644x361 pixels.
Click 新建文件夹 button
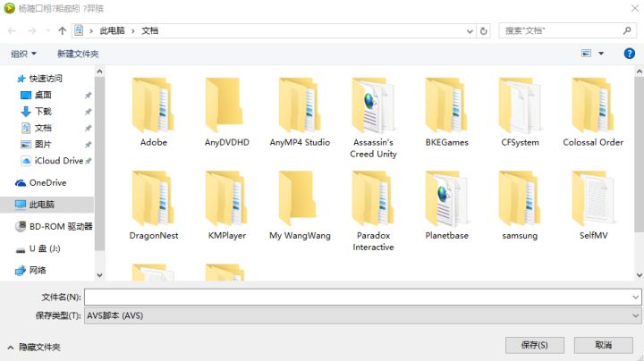(x=78, y=54)
